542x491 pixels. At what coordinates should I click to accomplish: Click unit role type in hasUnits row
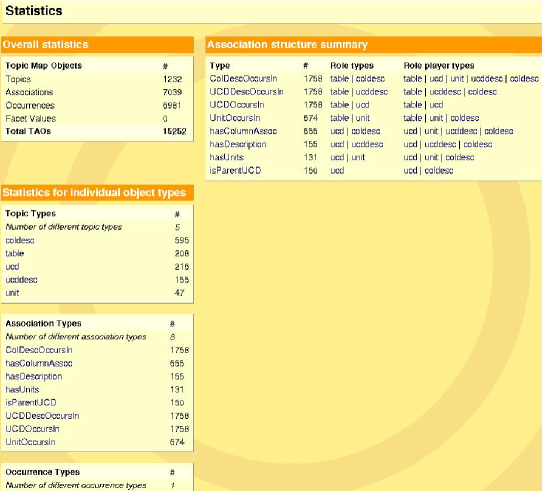(358, 158)
